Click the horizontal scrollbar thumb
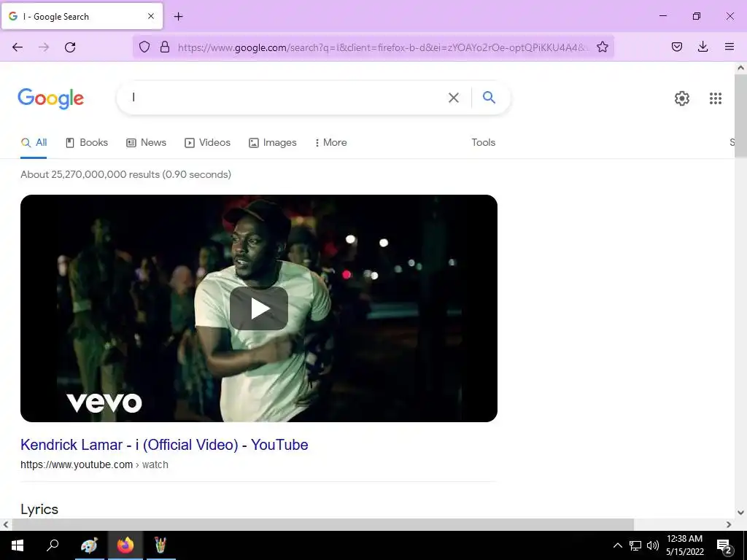 [x=322, y=524]
